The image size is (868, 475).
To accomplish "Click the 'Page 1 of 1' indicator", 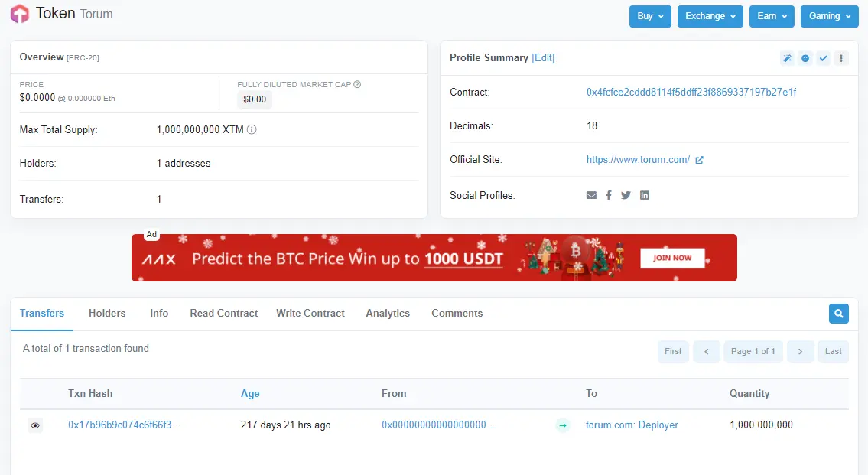I will 753,351.
